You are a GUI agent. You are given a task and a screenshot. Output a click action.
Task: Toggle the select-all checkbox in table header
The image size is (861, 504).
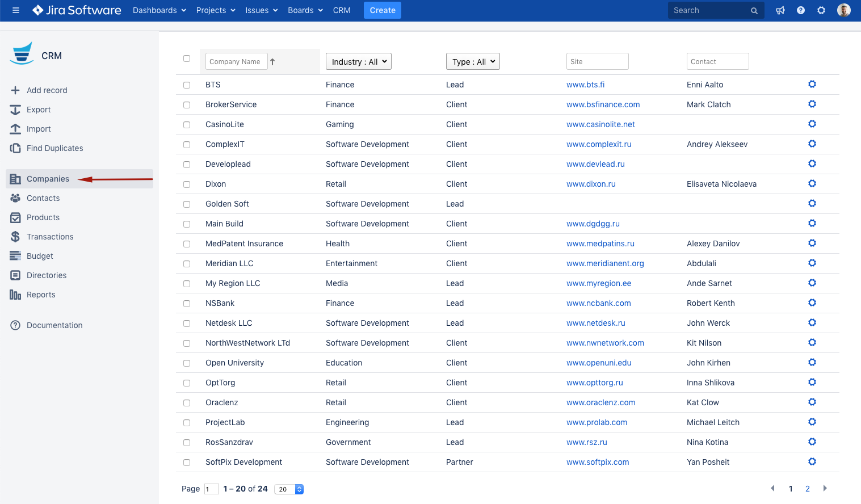click(x=187, y=58)
